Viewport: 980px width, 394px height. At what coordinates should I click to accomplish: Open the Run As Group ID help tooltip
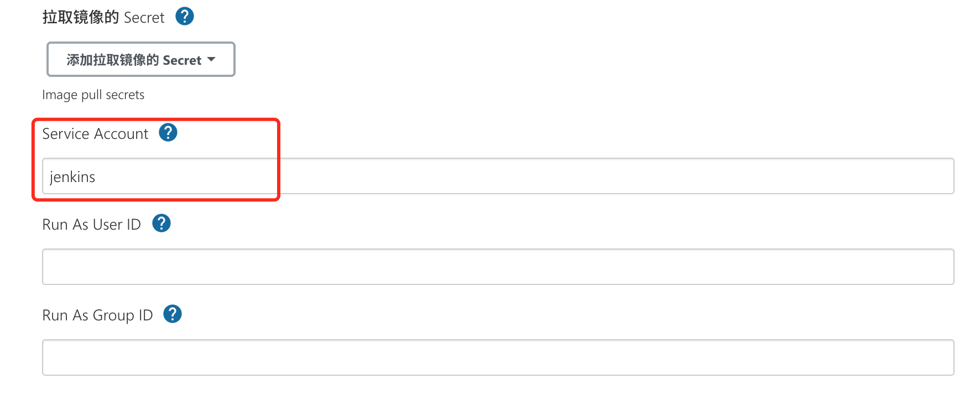point(173,314)
